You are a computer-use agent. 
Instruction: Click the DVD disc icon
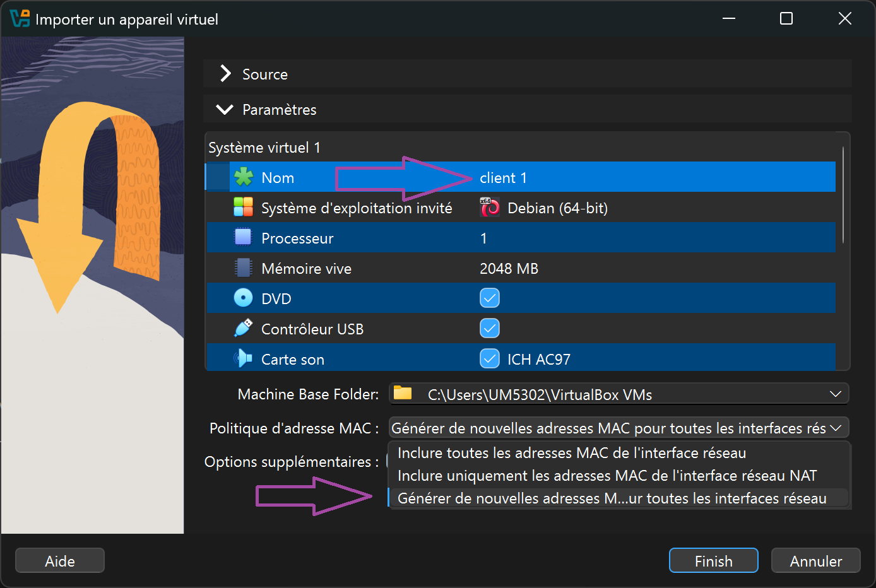coord(244,298)
